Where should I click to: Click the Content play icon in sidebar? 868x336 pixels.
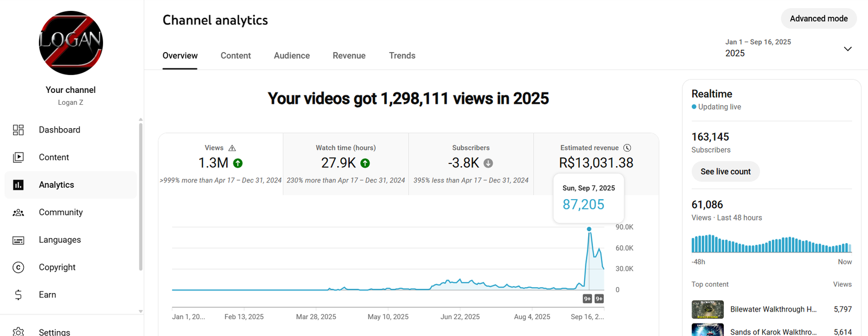pyautogui.click(x=18, y=157)
